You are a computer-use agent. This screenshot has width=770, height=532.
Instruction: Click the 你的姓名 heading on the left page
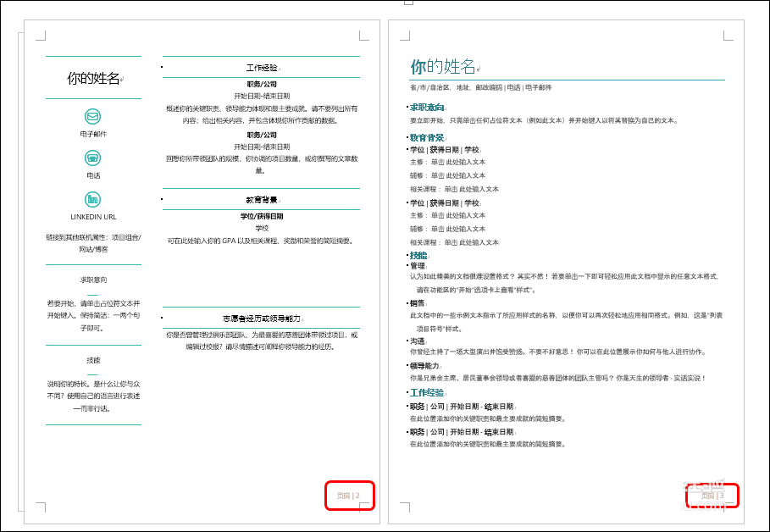coord(93,78)
